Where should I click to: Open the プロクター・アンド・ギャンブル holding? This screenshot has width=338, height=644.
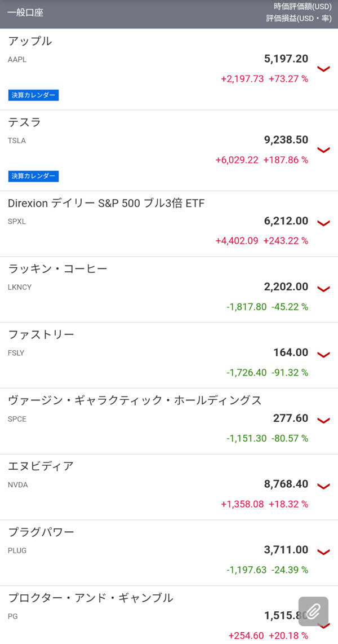click(x=91, y=598)
